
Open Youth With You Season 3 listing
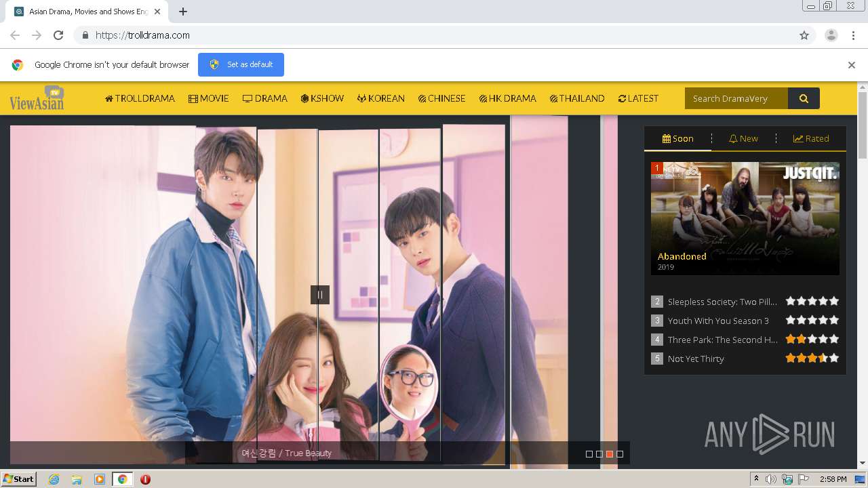718,321
